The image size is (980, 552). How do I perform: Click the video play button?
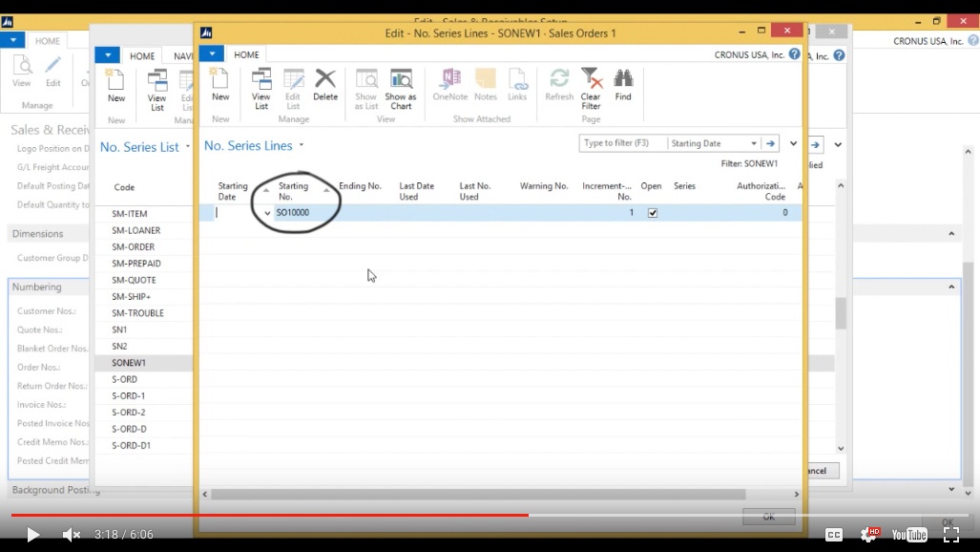31,535
